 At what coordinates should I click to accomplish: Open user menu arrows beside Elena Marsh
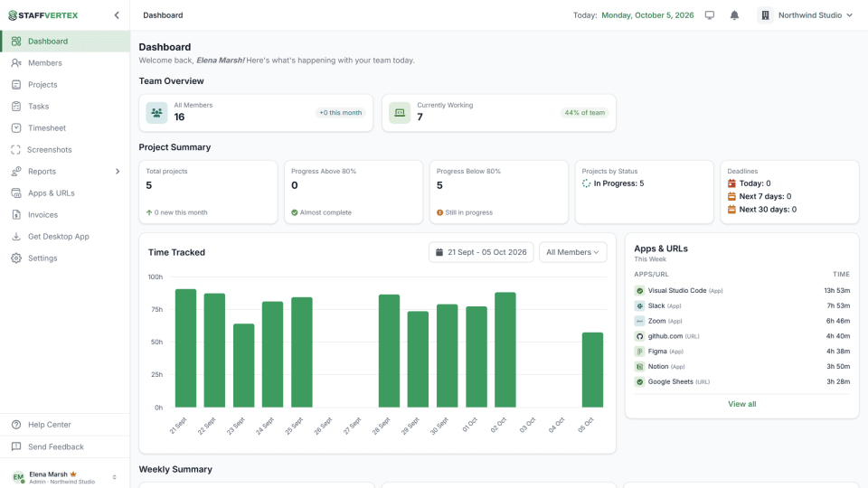point(114,477)
